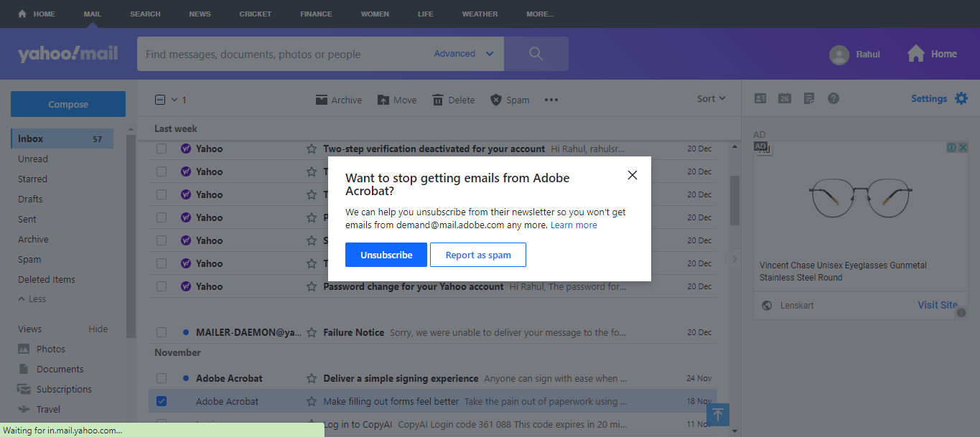Close the unsubscribe dialog with X
980x437 pixels.
(x=632, y=175)
